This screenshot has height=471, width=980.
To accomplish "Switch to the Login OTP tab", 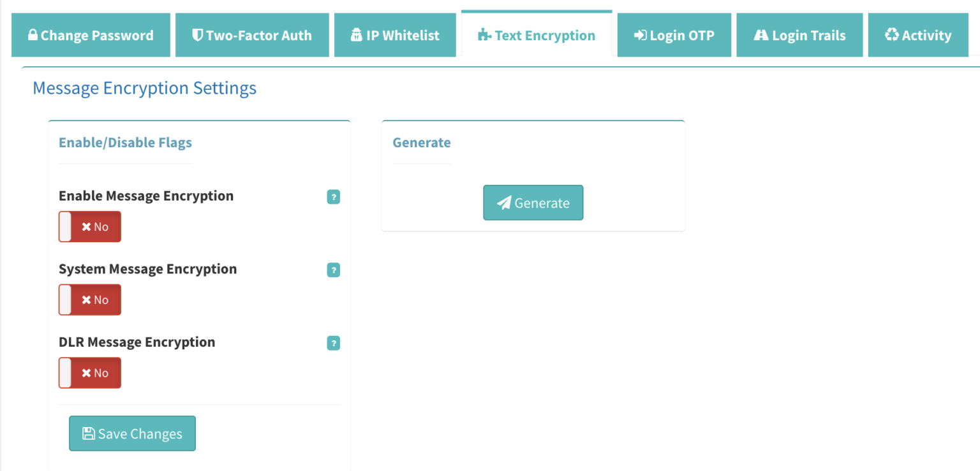I will pyautogui.click(x=674, y=35).
